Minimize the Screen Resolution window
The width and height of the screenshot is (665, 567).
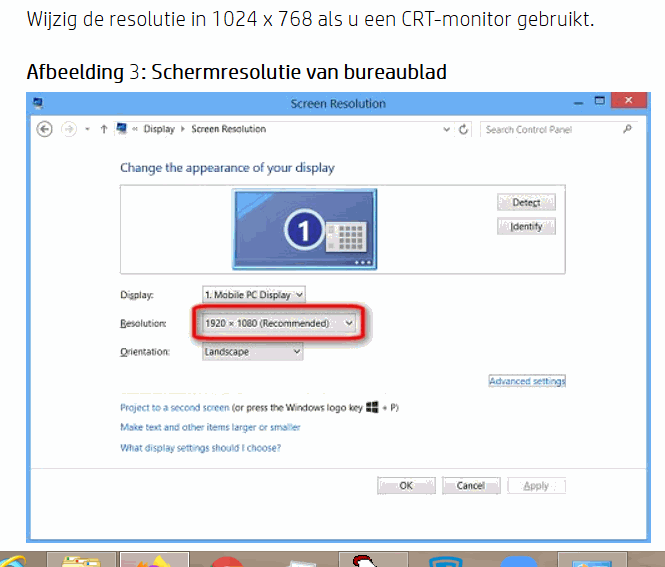(578, 102)
